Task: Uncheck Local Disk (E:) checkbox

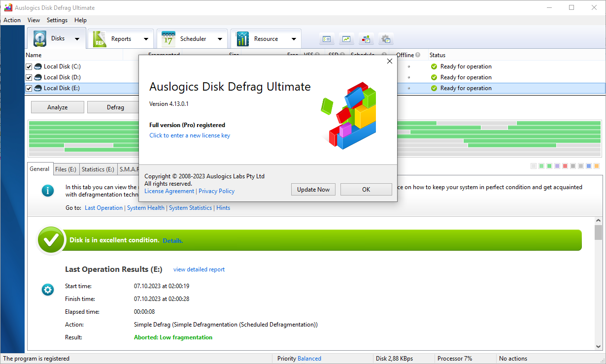Action: pos(29,88)
